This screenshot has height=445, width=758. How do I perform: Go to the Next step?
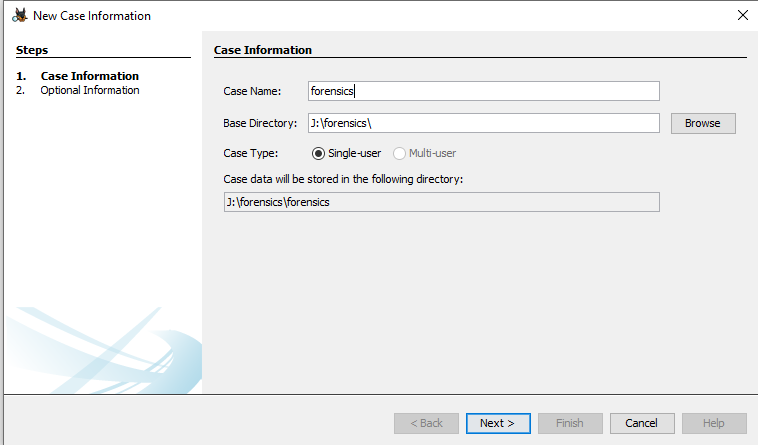498,423
